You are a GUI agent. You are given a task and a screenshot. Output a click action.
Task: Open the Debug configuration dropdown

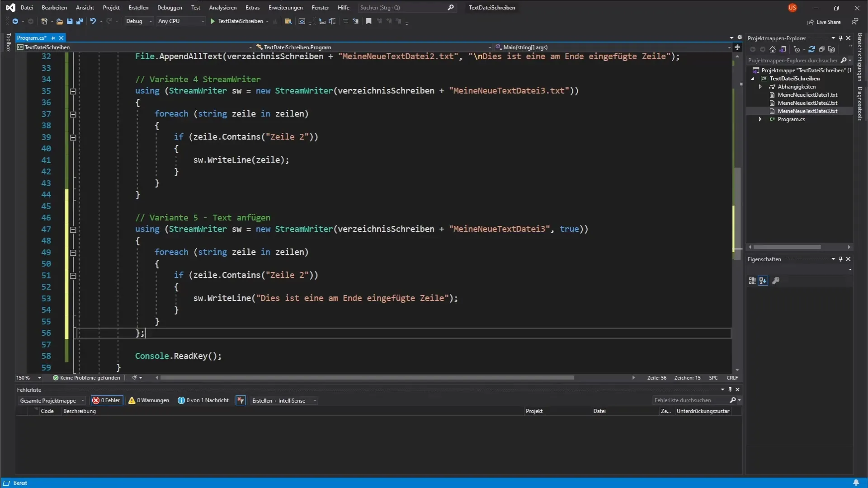139,21
